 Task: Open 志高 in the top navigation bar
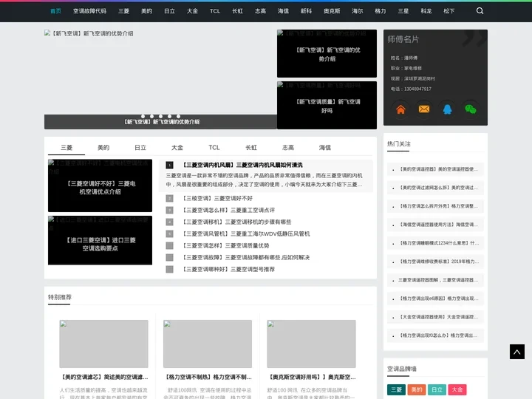(x=261, y=11)
